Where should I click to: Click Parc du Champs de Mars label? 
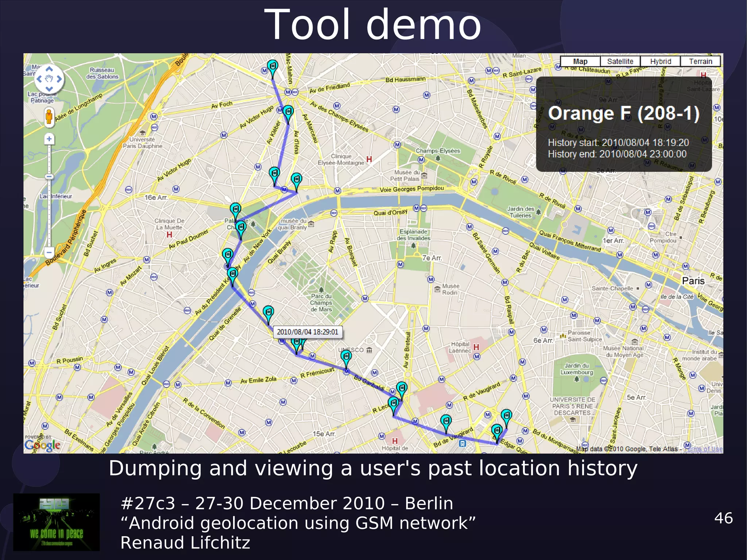(x=321, y=303)
